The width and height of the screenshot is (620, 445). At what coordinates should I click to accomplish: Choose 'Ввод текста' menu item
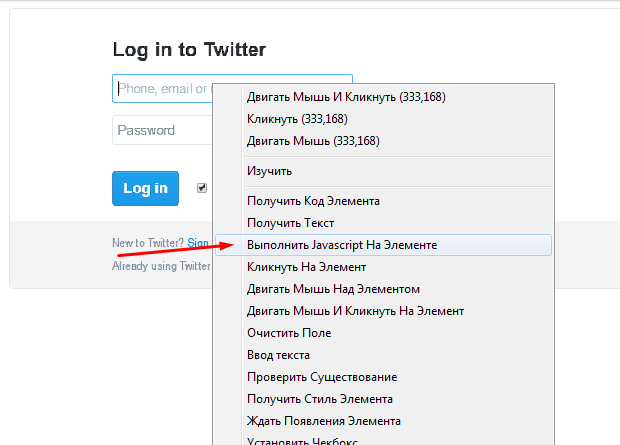pyautogui.click(x=383, y=355)
